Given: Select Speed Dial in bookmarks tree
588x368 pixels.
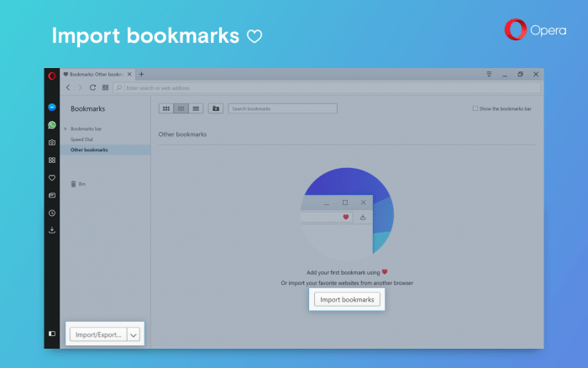Looking at the screenshot, I should coord(81,139).
